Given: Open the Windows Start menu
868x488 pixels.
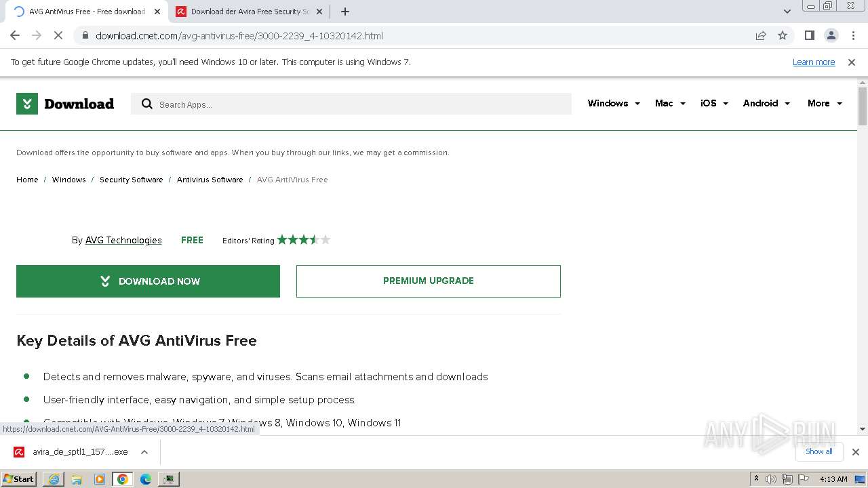Looking at the screenshot, I should pos(19,479).
